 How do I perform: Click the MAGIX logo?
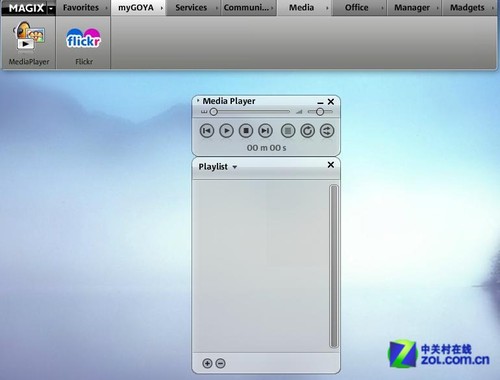tap(26, 8)
